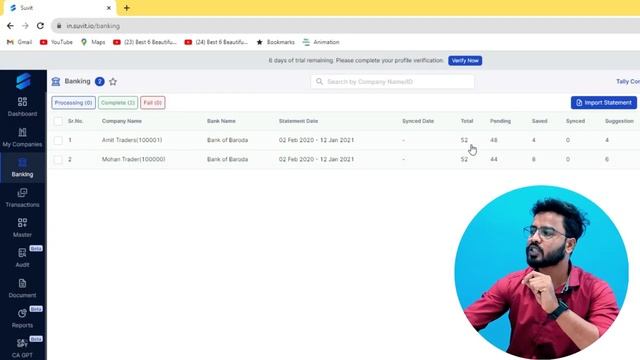Select the Banking sidebar item
Screen dimensions: 640x360
pyautogui.click(x=22, y=167)
